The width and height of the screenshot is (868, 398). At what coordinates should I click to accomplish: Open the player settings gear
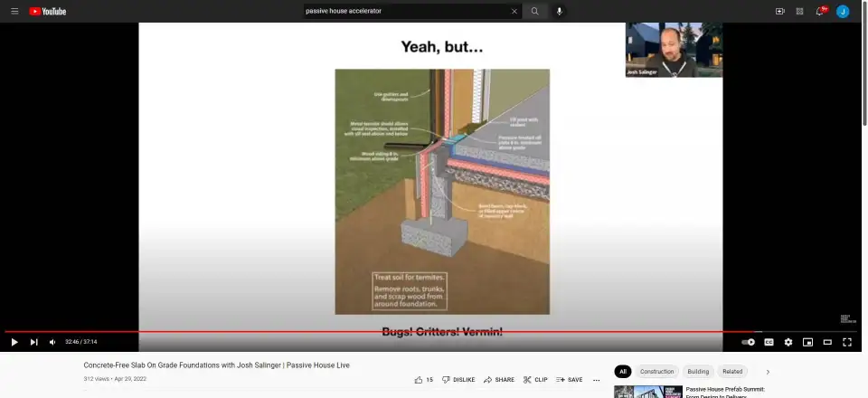[x=788, y=342]
